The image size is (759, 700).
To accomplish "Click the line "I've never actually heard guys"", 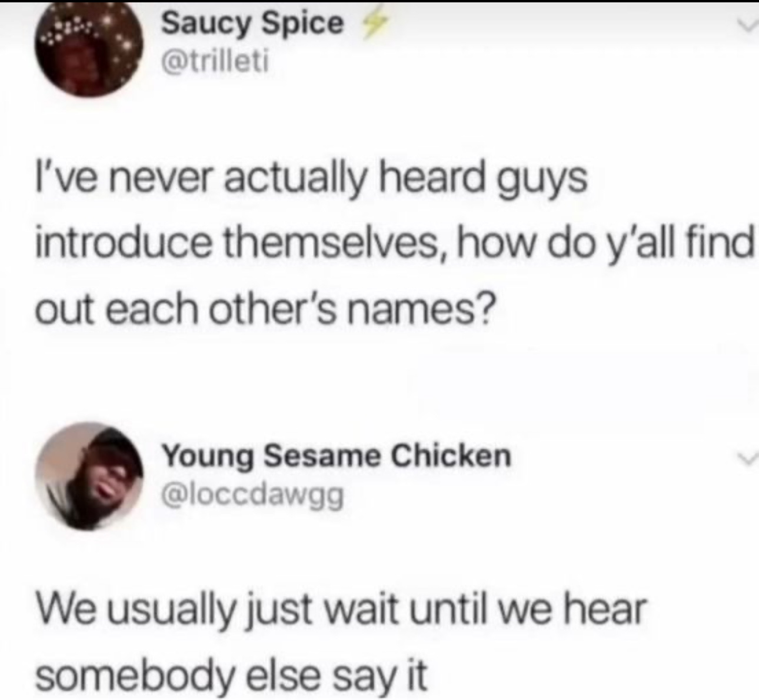I will pos(311,179).
